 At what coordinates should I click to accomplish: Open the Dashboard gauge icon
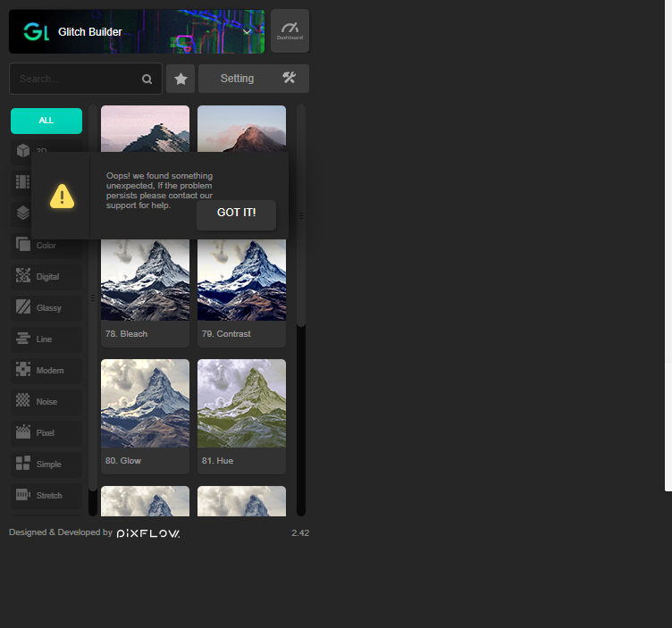[x=290, y=31]
